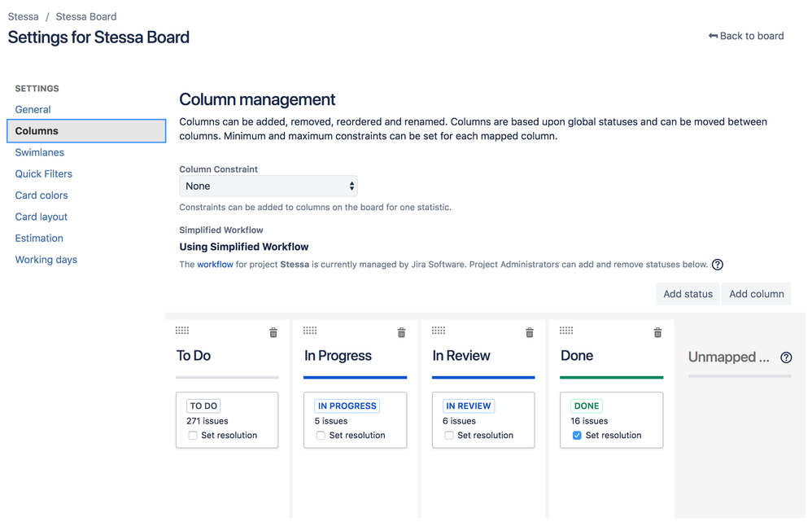Select Columns in settings sidebar
812x522 pixels.
tap(86, 130)
